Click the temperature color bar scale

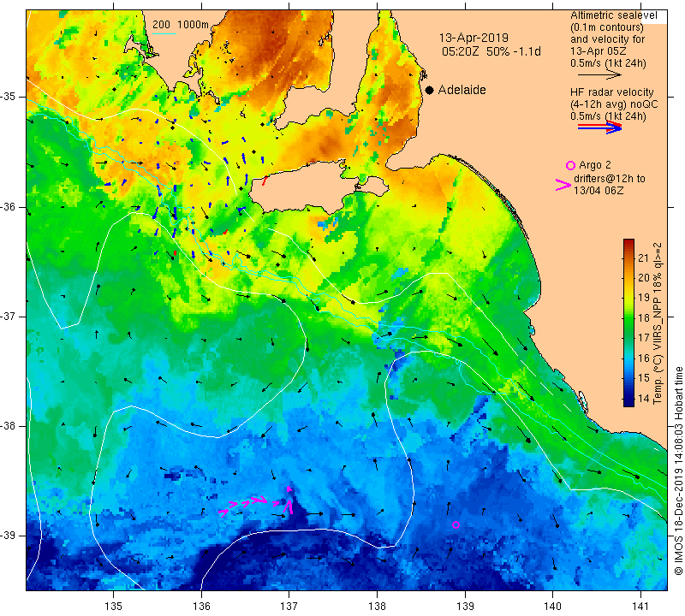[x=628, y=323]
